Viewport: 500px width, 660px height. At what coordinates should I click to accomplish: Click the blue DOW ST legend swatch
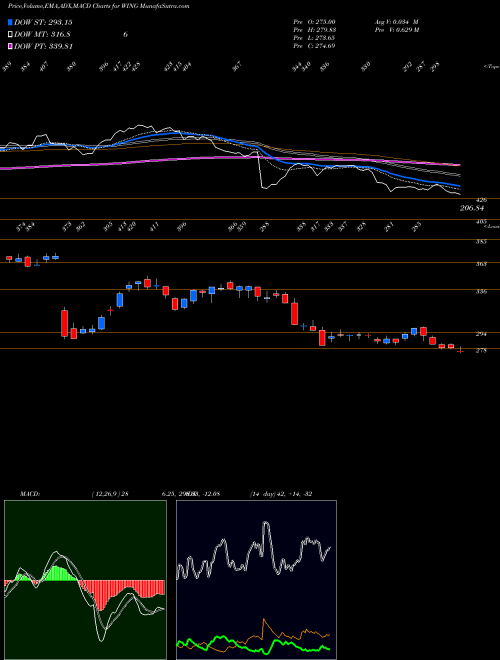(10, 22)
